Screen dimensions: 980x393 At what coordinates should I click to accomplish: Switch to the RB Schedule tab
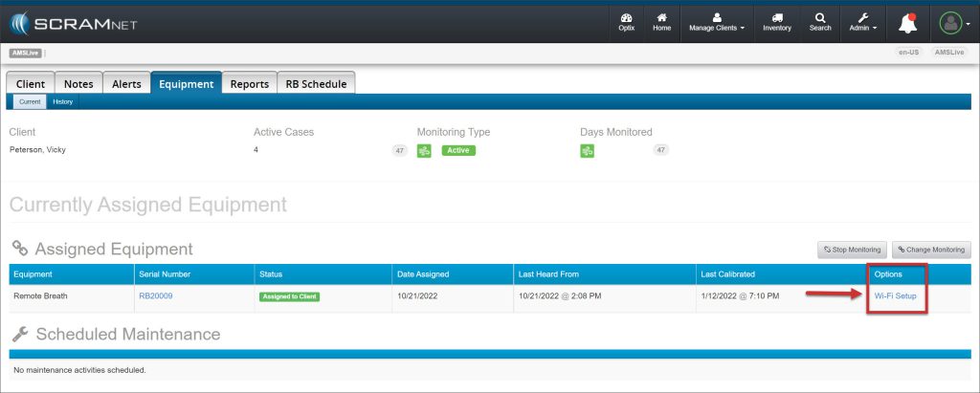[316, 84]
